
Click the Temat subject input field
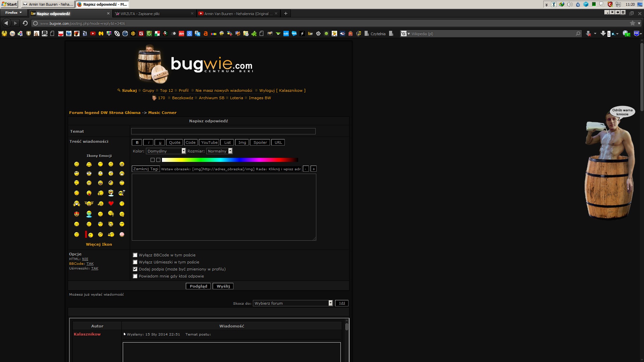tap(223, 131)
